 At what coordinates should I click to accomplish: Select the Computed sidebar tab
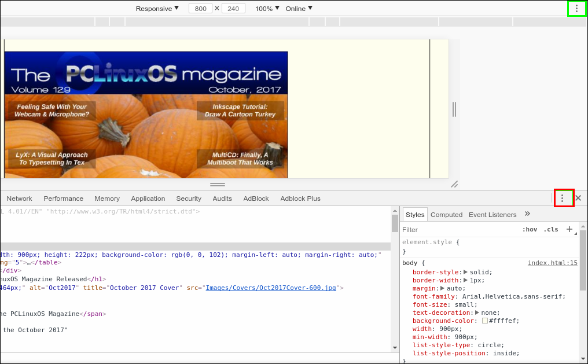(446, 215)
